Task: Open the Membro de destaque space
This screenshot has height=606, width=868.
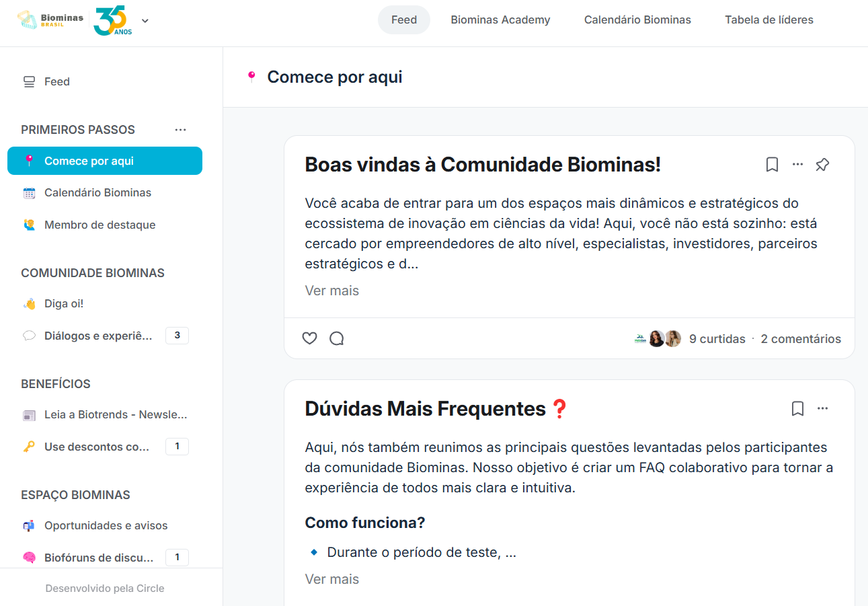Action: click(105, 225)
